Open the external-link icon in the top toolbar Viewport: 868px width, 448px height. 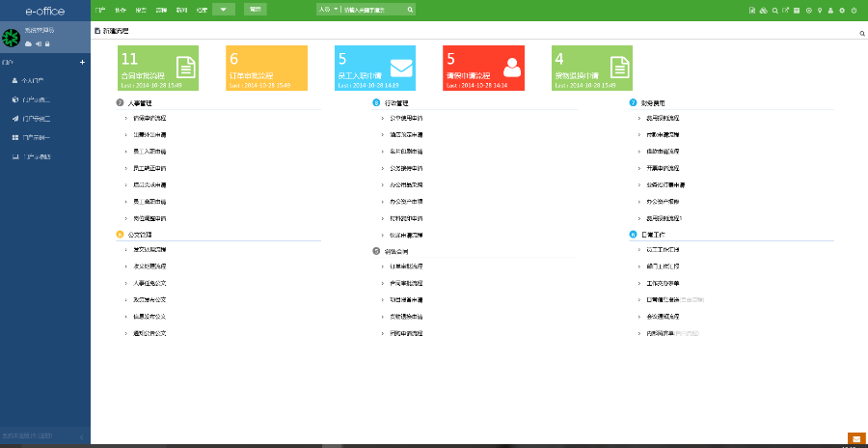coord(785,11)
